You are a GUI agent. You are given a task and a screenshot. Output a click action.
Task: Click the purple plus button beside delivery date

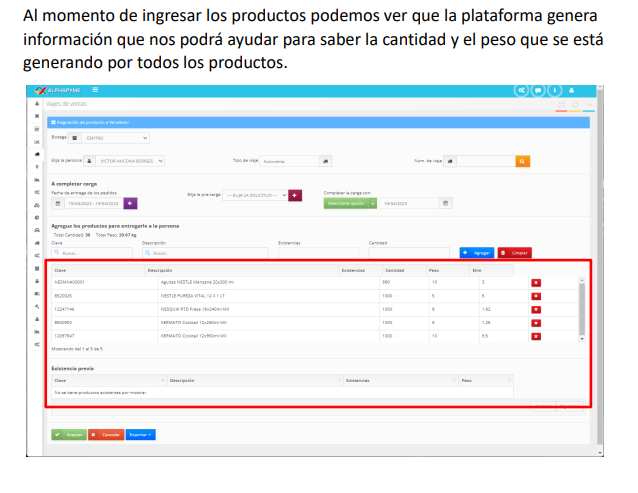coord(131,203)
